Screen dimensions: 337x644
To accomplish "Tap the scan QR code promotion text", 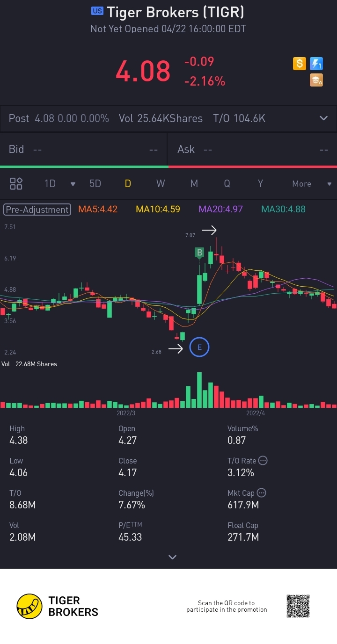I will tap(227, 606).
